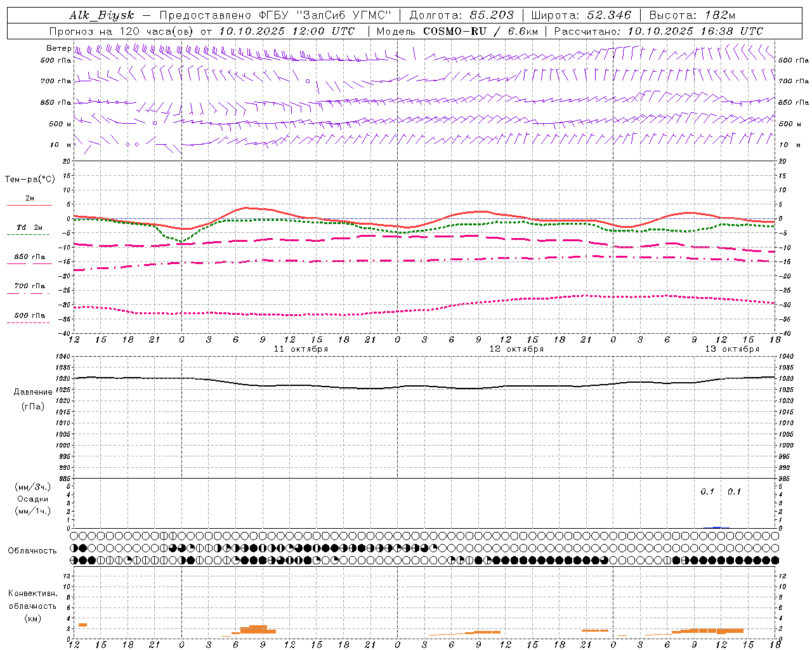Select the 'Рассчитано: 10.10.2025 16:38 UTC' timestamp

tap(658, 31)
